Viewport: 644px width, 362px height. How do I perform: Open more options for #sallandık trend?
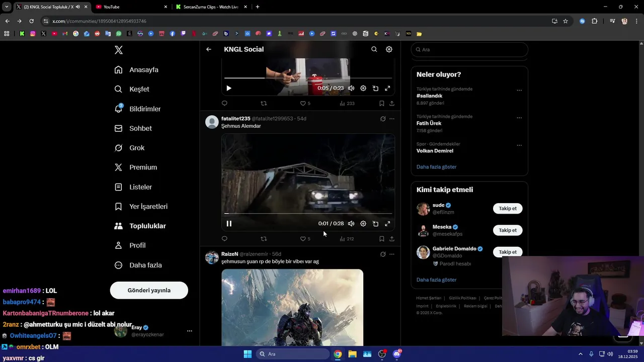(519, 90)
